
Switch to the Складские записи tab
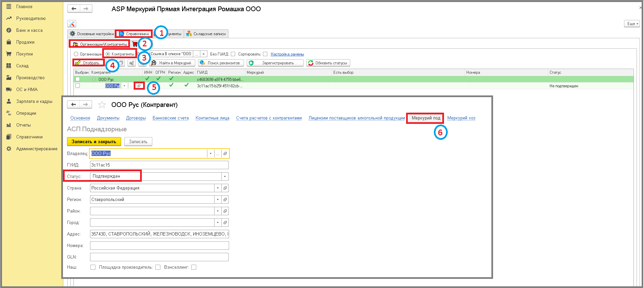pyautogui.click(x=206, y=34)
